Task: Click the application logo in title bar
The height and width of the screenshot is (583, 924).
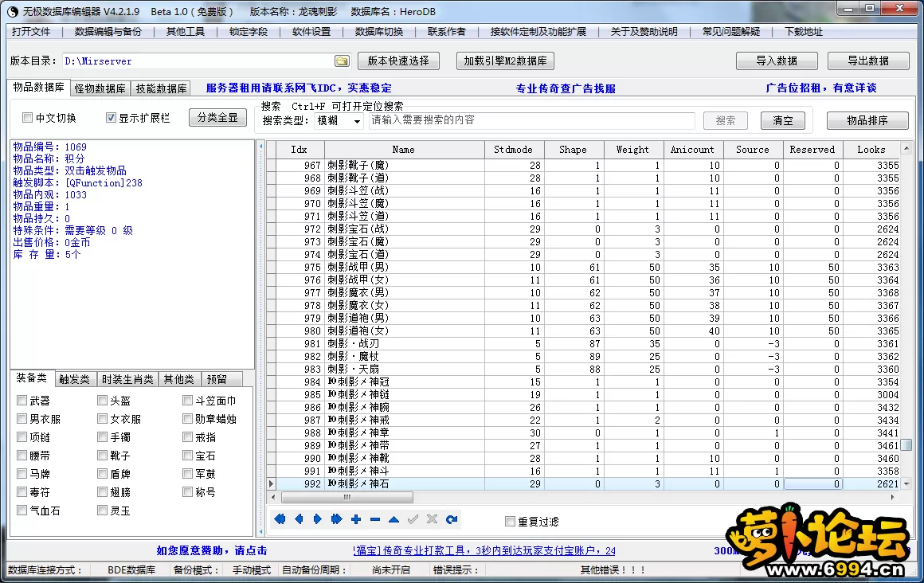Action: (13, 11)
